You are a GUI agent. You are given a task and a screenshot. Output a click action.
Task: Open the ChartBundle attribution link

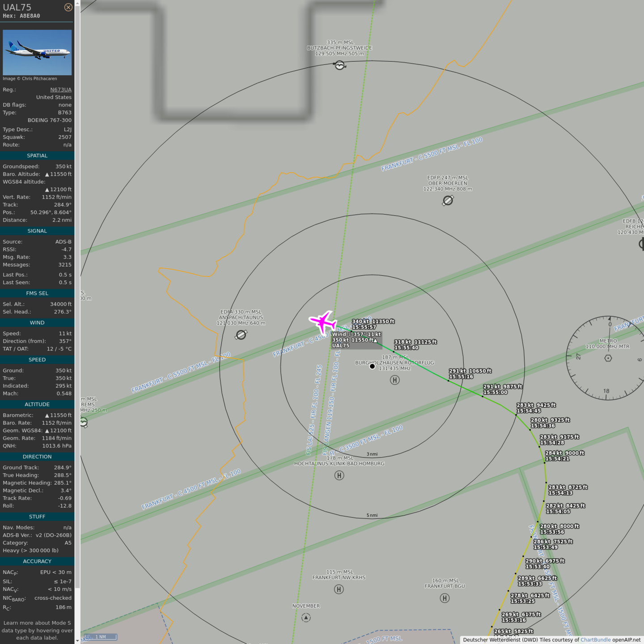click(x=595, y=640)
